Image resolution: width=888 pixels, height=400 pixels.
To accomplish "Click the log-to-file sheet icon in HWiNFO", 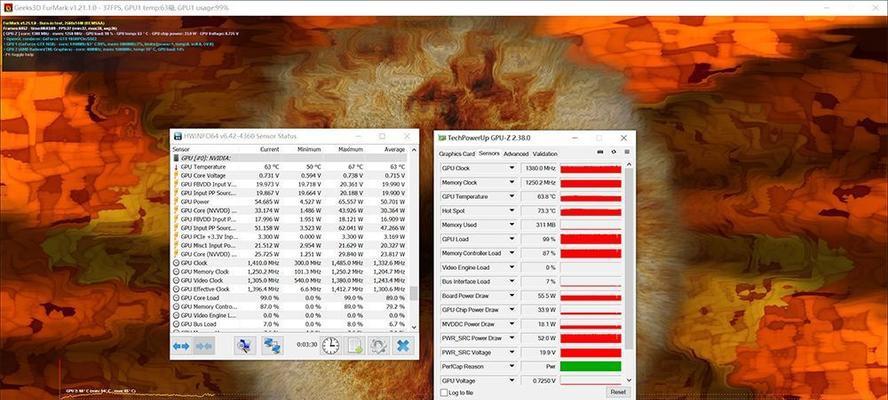I will point(355,346).
